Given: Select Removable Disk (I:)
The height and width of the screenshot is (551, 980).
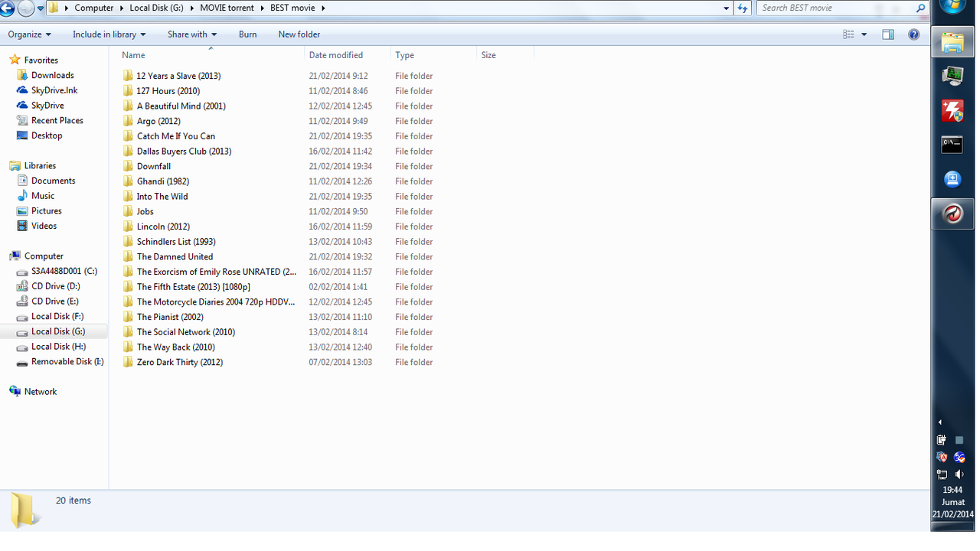Looking at the screenshot, I should (67, 361).
